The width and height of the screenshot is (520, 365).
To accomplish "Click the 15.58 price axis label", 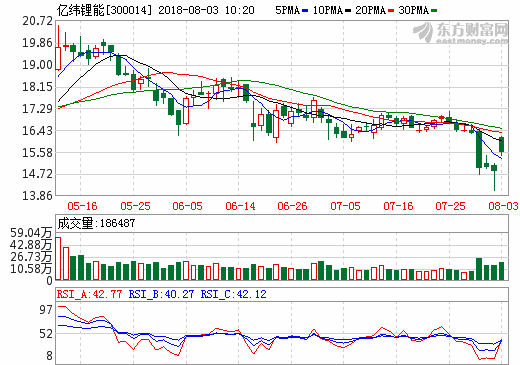I will tap(37, 152).
